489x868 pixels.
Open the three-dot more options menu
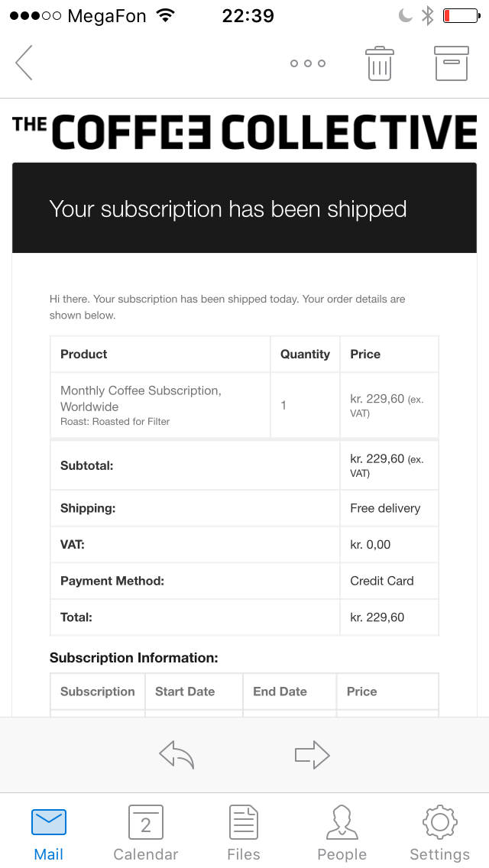point(308,63)
